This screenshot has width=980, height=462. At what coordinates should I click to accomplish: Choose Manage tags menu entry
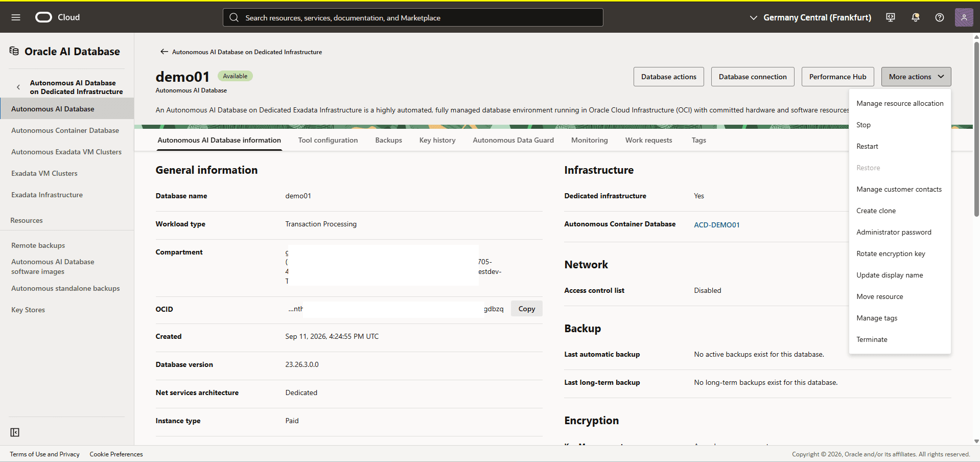pyautogui.click(x=900, y=318)
